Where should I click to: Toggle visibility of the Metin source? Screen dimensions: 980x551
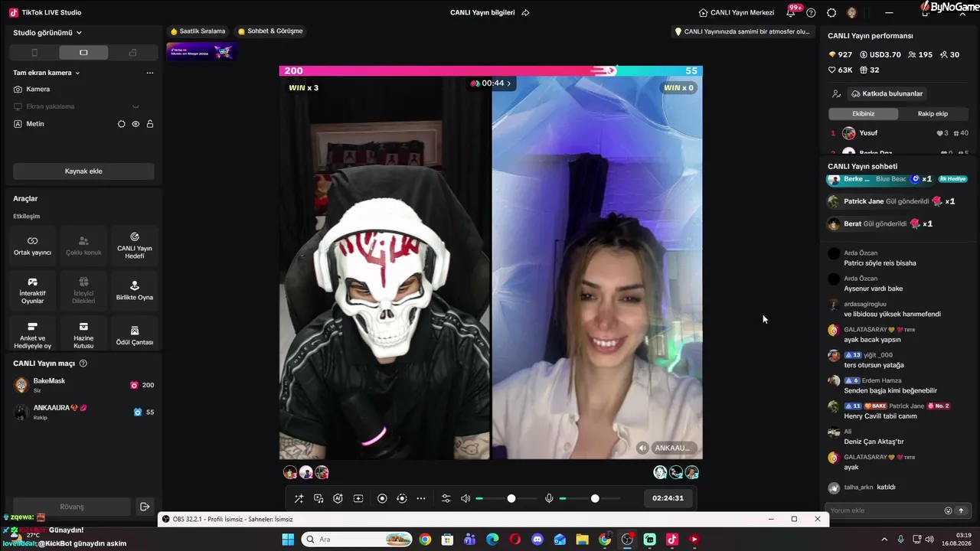pos(136,124)
